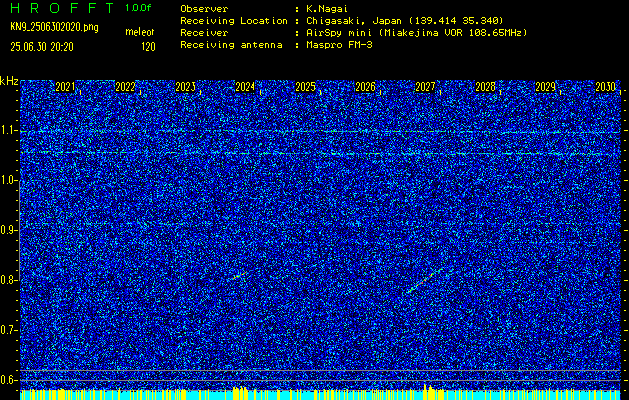Select the 2022 time marker
The height and width of the screenshot is (400, 629).
[125, 87]
